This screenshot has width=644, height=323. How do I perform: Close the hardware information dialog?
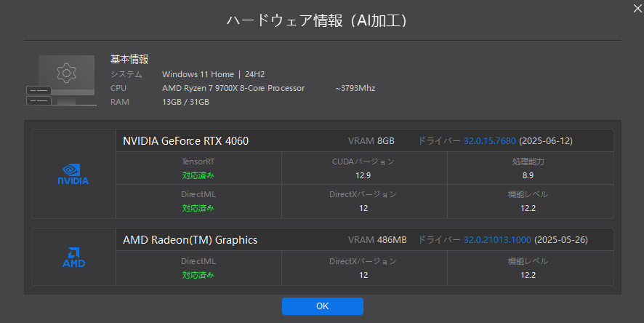637,8
